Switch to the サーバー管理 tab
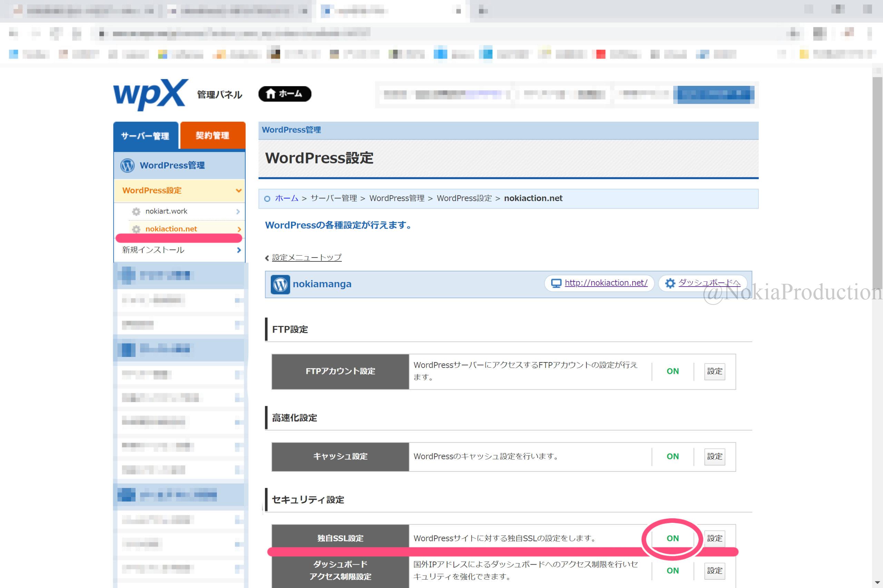This screenshot has height=588, width=883. (x=146, y=136)
